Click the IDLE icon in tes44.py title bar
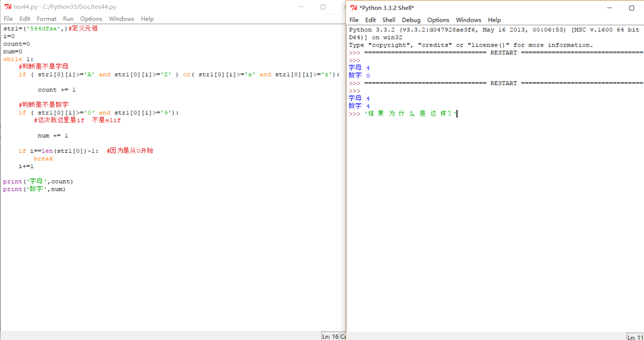Viewport: 644px width, 340px height. click(8, 7)
